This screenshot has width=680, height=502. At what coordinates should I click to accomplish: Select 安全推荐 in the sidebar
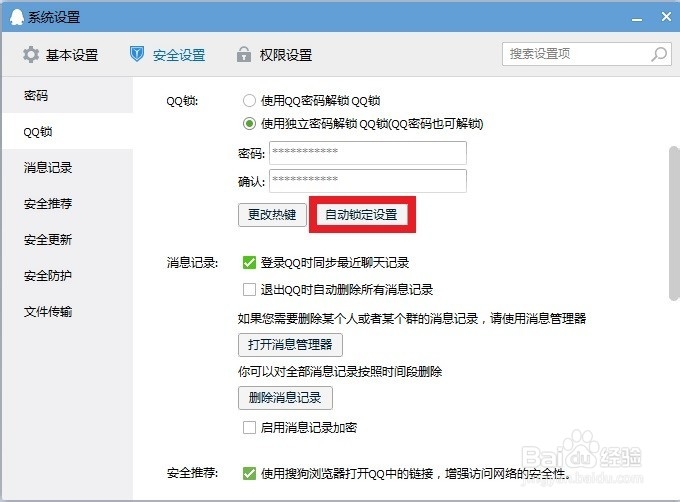point(68,203)
